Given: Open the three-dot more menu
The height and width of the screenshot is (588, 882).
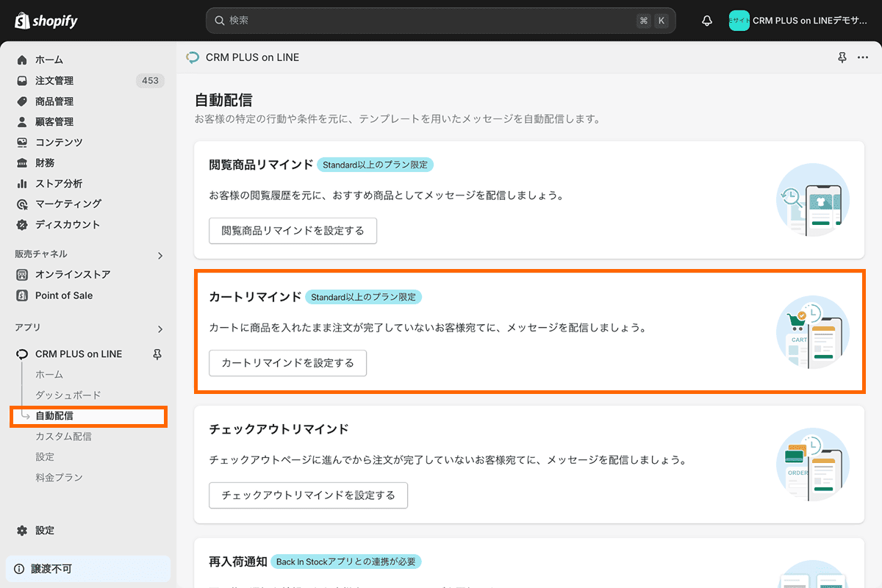Looking at the screenshot, I should pos(862,57).
